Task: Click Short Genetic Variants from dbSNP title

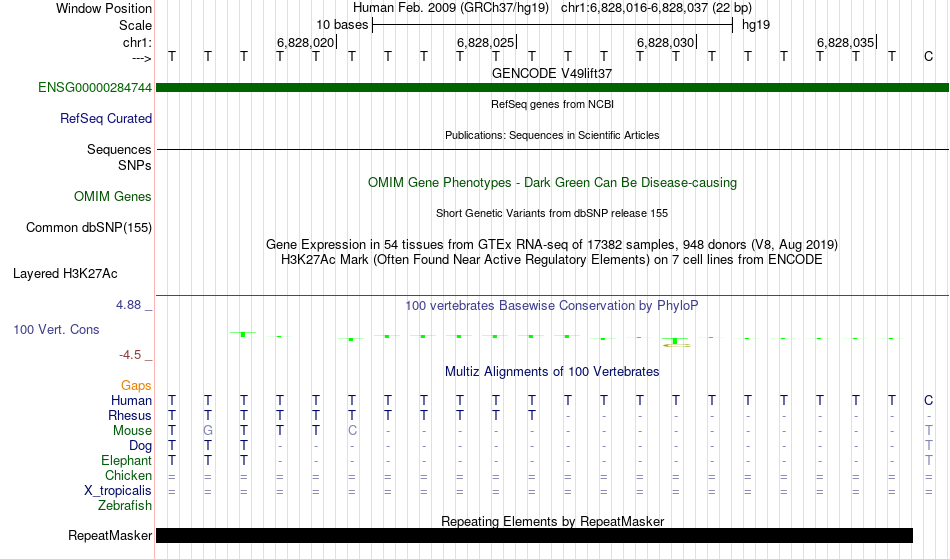Action: (552, 213)
